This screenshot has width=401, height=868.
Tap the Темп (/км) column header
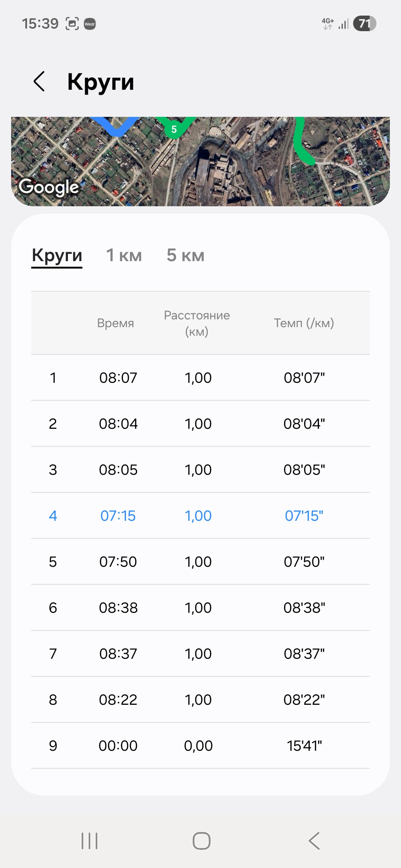tap(304, 323)
